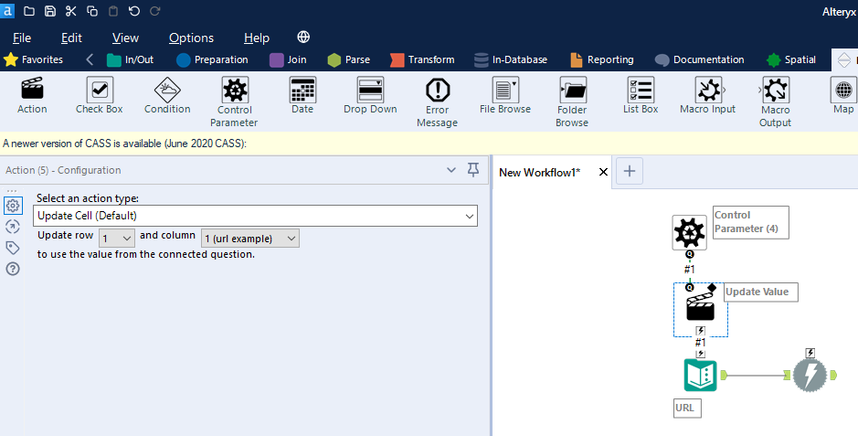
Task: Open the Edit menu
Action: [x=71, y=38]
